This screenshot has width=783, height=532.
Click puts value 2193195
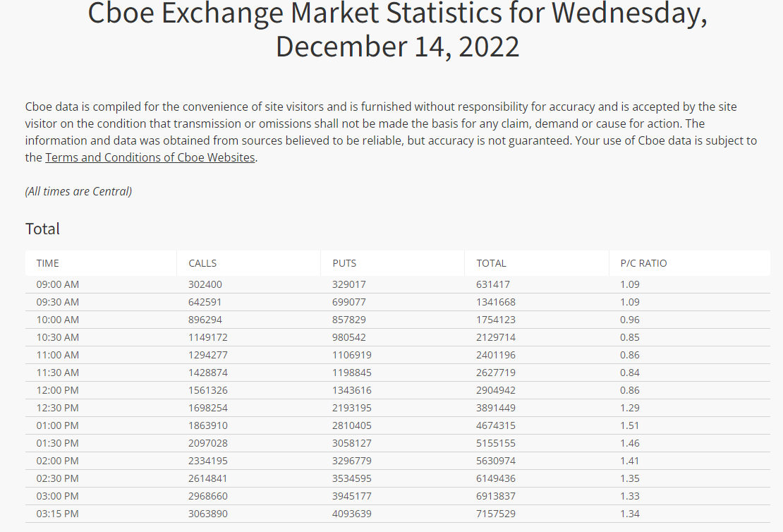[352, 408]
